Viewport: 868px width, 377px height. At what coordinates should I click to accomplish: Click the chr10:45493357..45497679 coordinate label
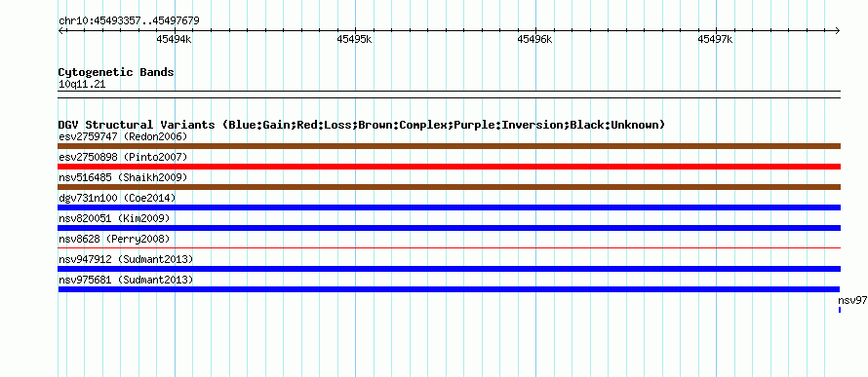[129, 21]
